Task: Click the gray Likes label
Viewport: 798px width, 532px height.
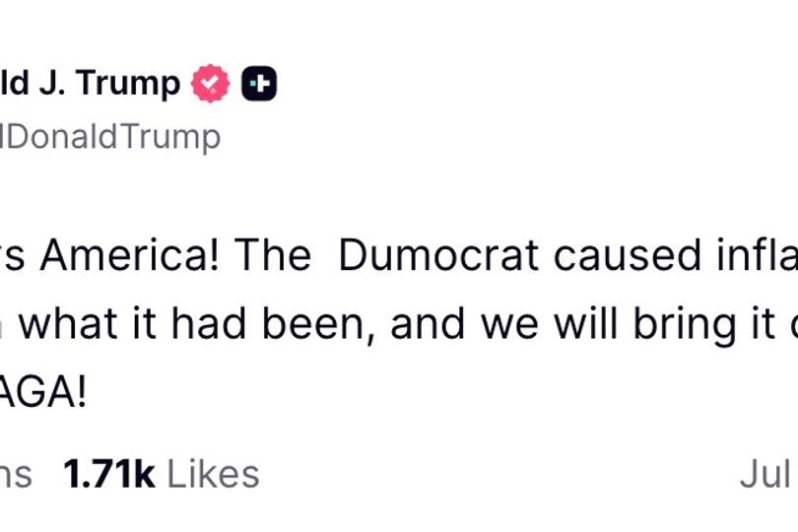Action: (x=213, y=475)
